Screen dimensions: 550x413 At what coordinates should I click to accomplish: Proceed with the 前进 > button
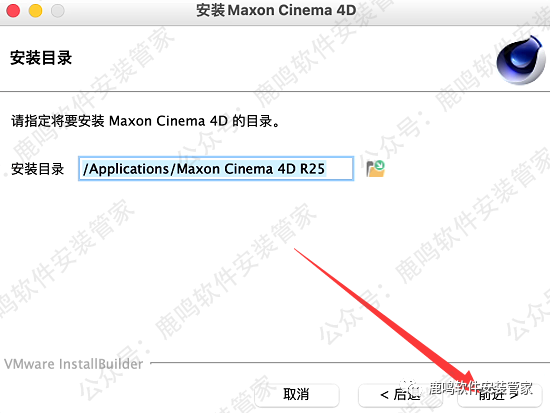pos(499,395)
